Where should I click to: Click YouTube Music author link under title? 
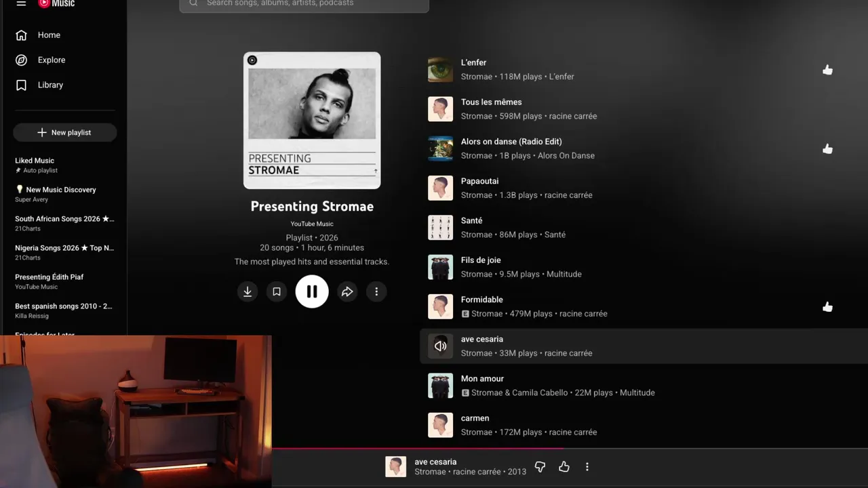tap(312, 224)
